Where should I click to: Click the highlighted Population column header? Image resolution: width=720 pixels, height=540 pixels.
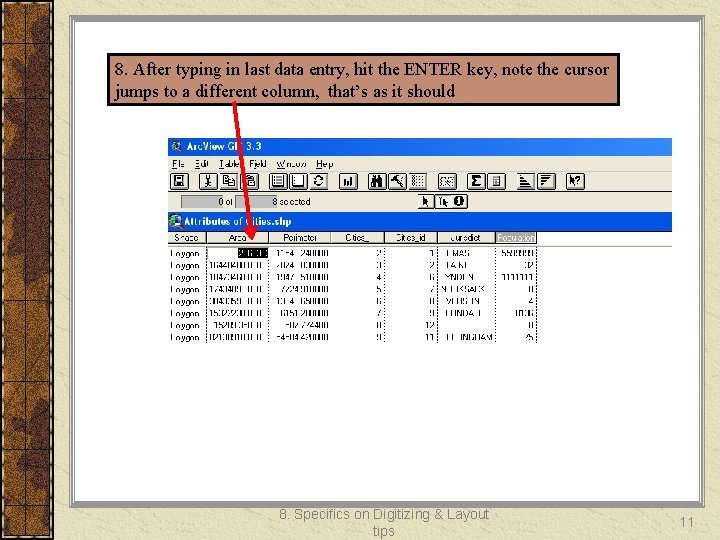pyautogui.click(x=516, y=237)
